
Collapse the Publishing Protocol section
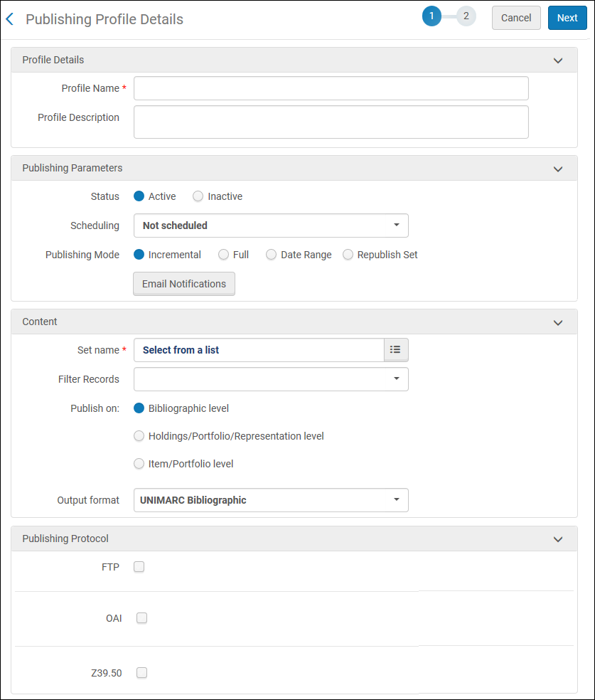pyautogui.click(x=558, y=539)
